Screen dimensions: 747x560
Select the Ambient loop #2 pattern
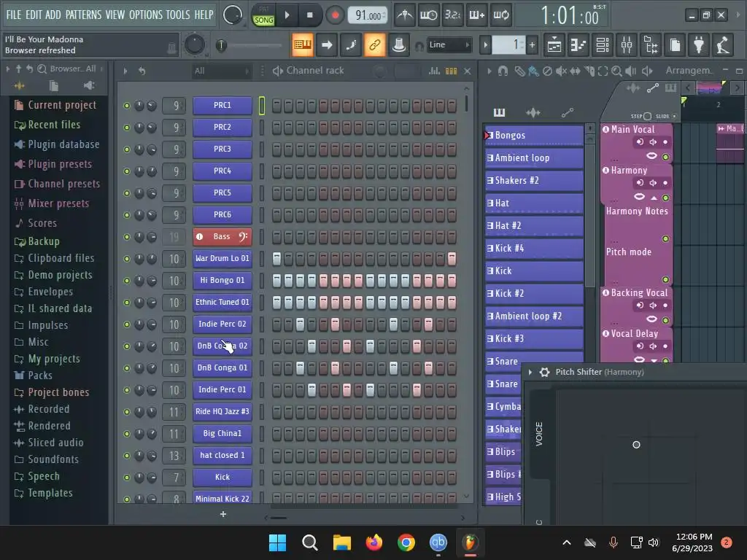534,316
